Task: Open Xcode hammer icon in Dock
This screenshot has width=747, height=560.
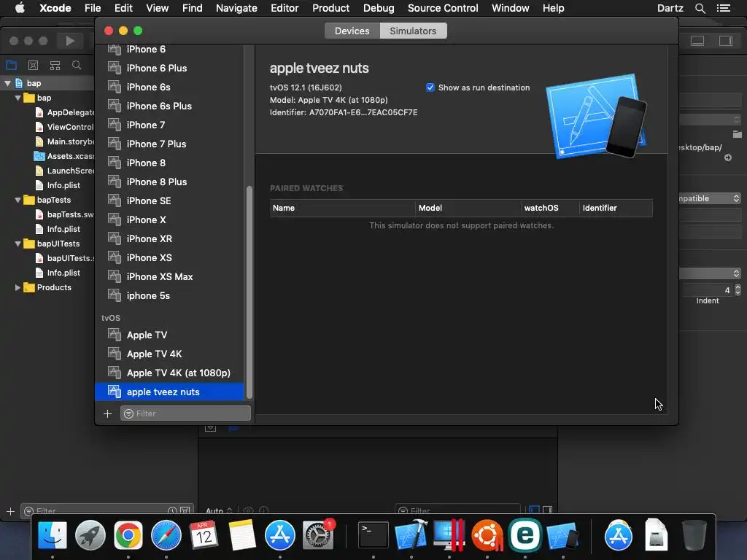Action: click(x=411, y=535)
